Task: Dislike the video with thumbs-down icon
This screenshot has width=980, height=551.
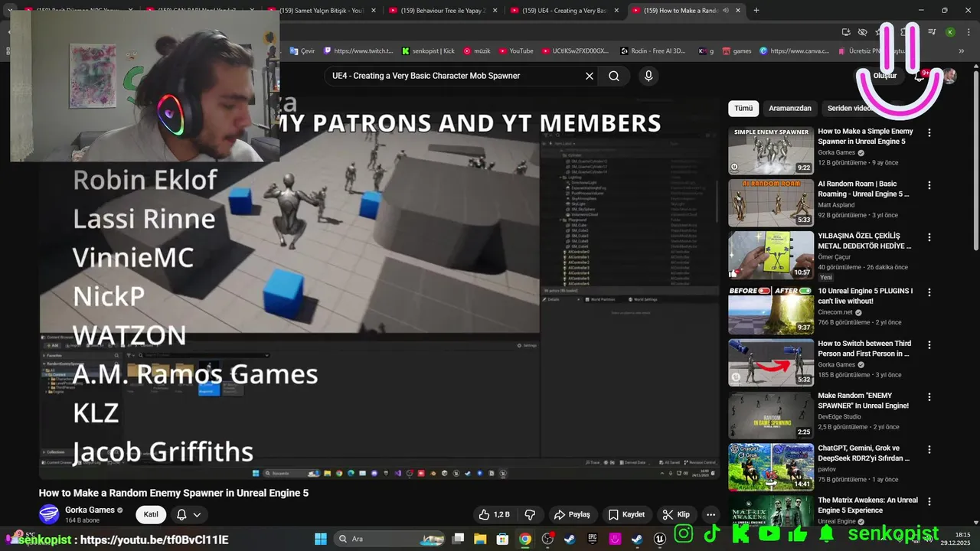Action: click(x=530, y=514)
